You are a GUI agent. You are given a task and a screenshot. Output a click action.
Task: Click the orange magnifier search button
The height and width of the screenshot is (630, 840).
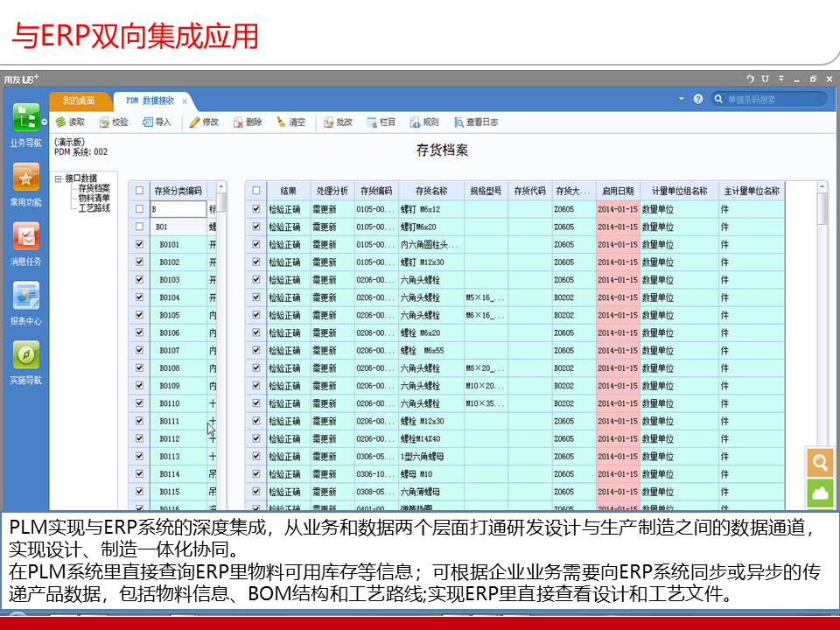[820, 462]
